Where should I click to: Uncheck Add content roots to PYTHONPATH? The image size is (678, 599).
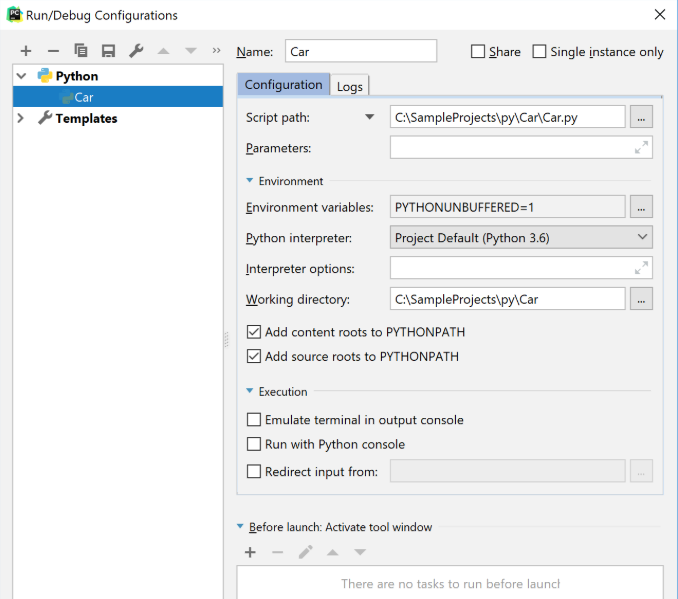(x=254, y=332)
